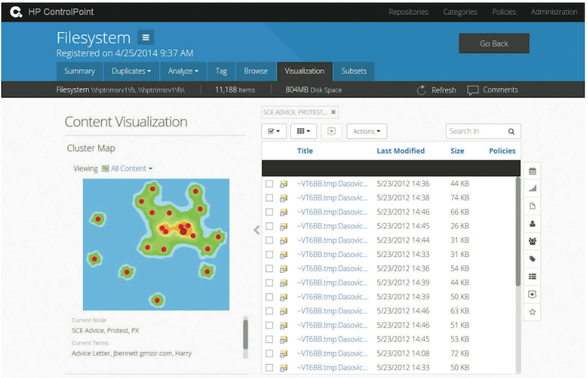Click the policy badge icon in sidebar
Image resolution: width=588 pixels, height=378 pixels.
(532, 294)
